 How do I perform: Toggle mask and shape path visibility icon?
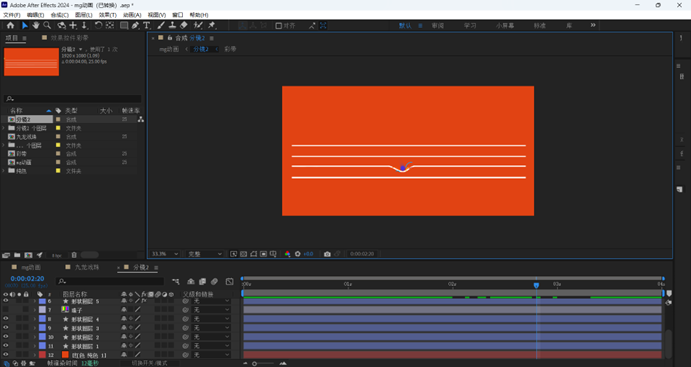point(253,254)
